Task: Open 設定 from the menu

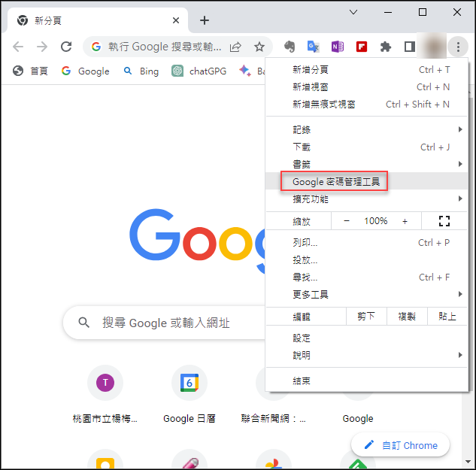Action: [367, 338]
